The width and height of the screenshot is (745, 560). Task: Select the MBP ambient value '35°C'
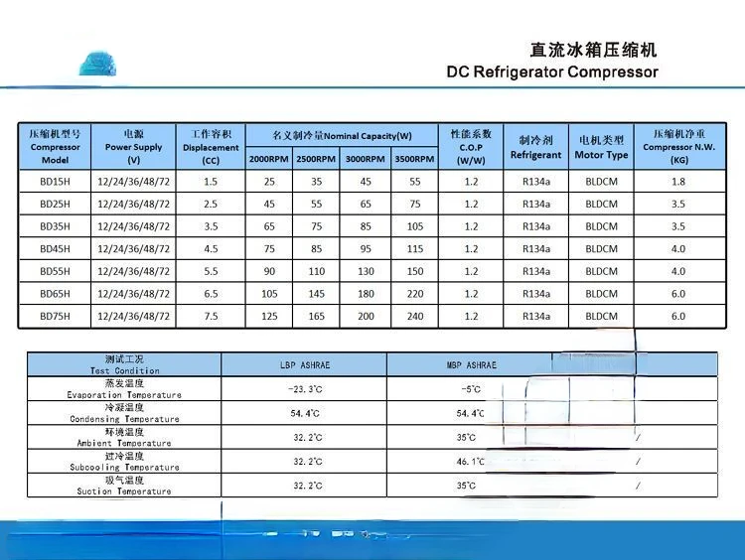[466, 438]
